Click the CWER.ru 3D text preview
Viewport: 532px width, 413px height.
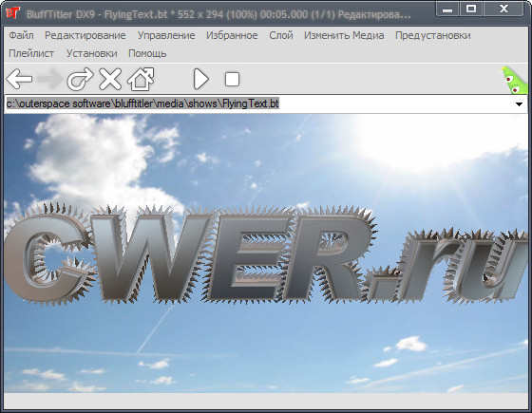coord(266,253)
